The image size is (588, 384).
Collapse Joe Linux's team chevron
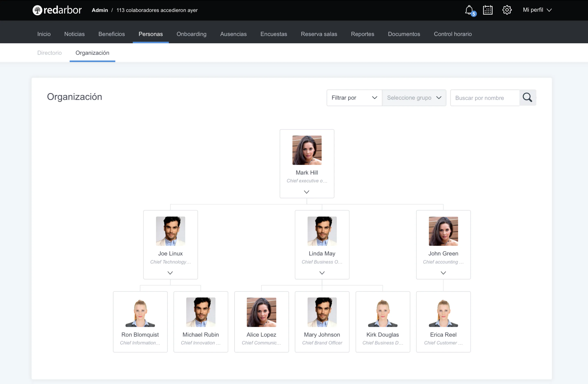(170, 273)
